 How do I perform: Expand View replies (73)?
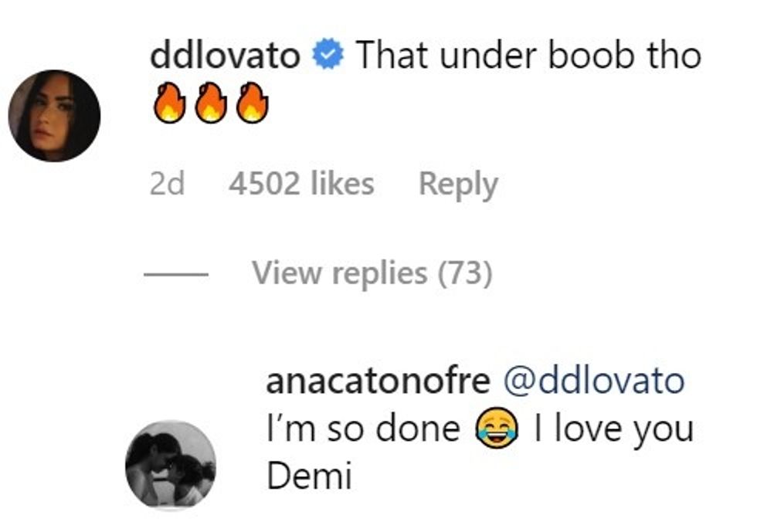372,273
